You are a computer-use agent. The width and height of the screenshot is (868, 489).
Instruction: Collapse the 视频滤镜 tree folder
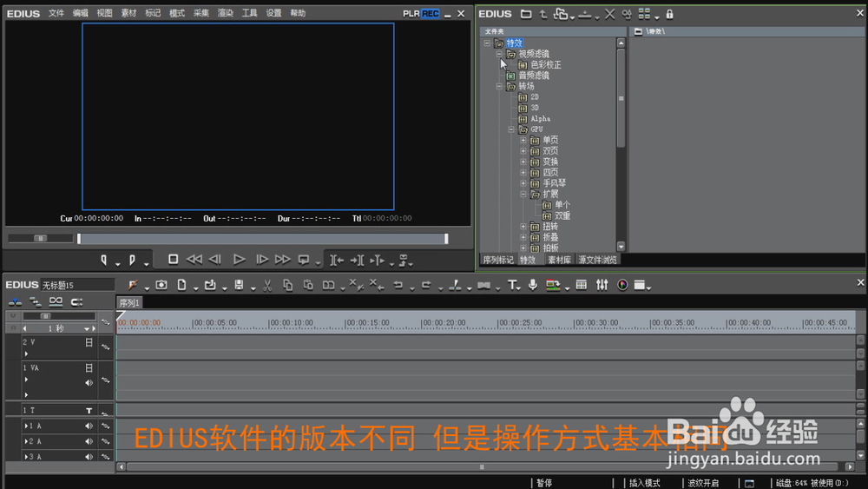[x=499, y=54]
